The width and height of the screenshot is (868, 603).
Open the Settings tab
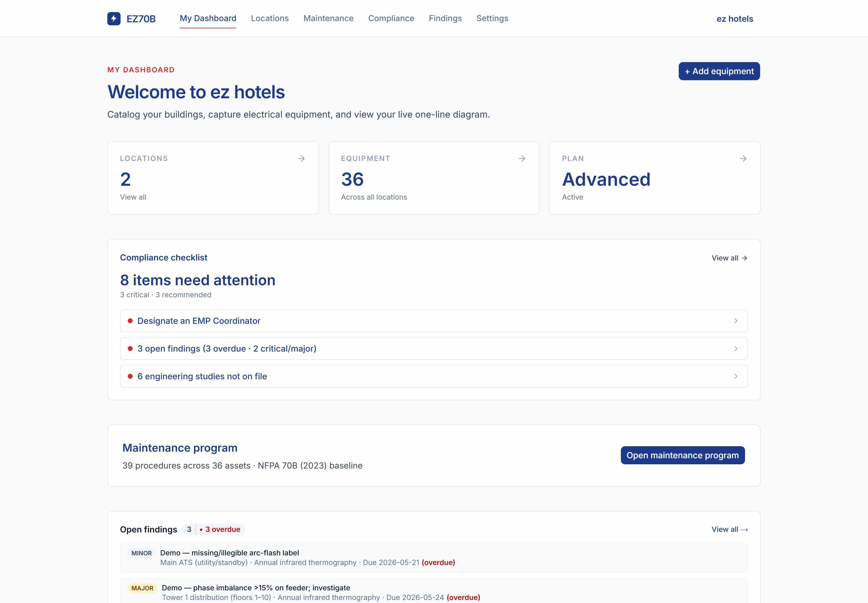pyautogui.click(x=492, y=18)
